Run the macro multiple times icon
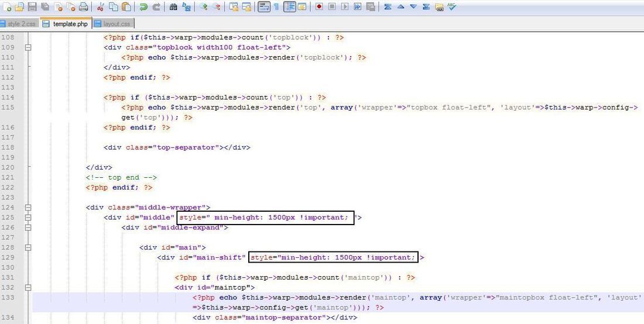The height and width of the screenshot is (324, 644). [357, 7]
